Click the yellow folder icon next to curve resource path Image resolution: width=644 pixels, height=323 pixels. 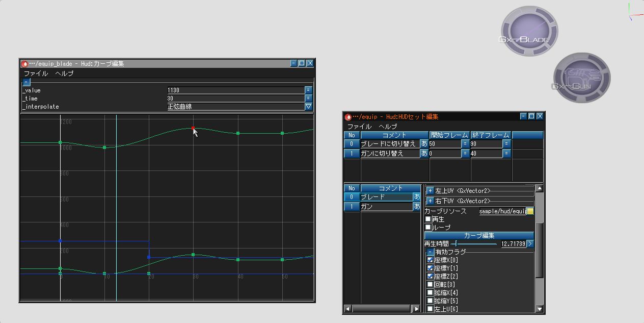(x=530, y=211)
